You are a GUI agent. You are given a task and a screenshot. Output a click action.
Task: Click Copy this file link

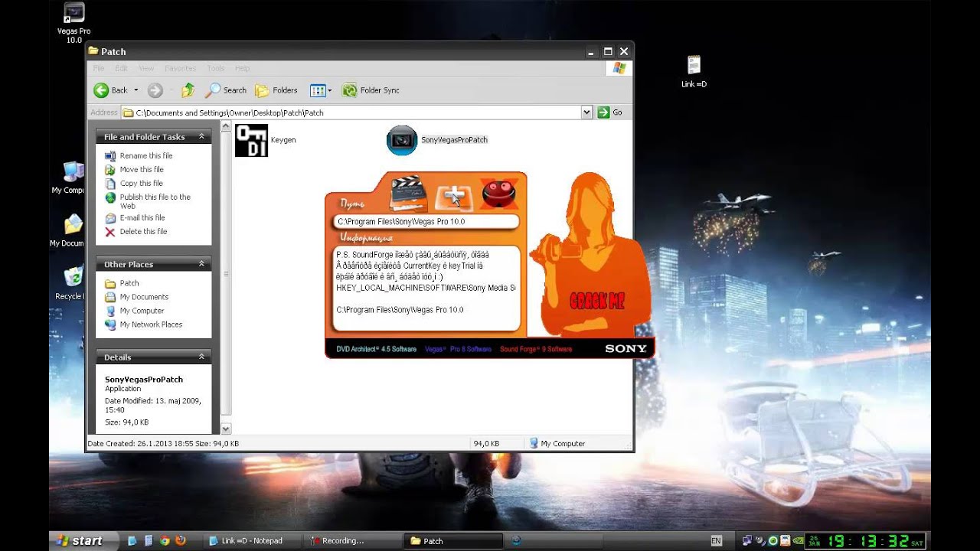click(x=142, y=183)
